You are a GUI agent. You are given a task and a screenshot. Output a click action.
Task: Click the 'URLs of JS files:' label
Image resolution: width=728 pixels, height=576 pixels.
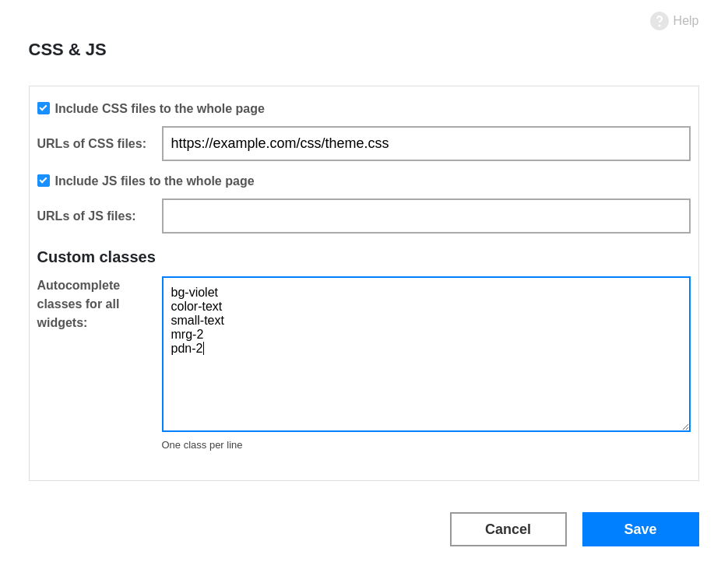[86, 216]
